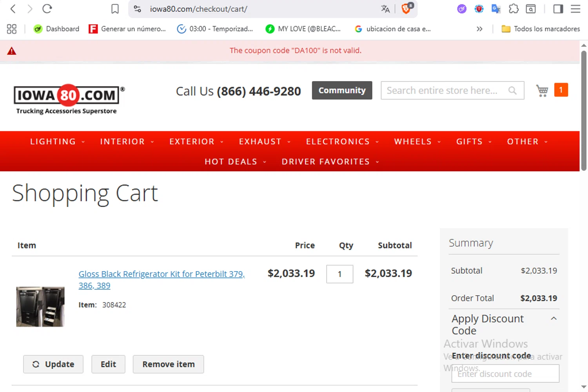Open the '03:00 - Temporizad...' bookmark

(x=215, y=29)
